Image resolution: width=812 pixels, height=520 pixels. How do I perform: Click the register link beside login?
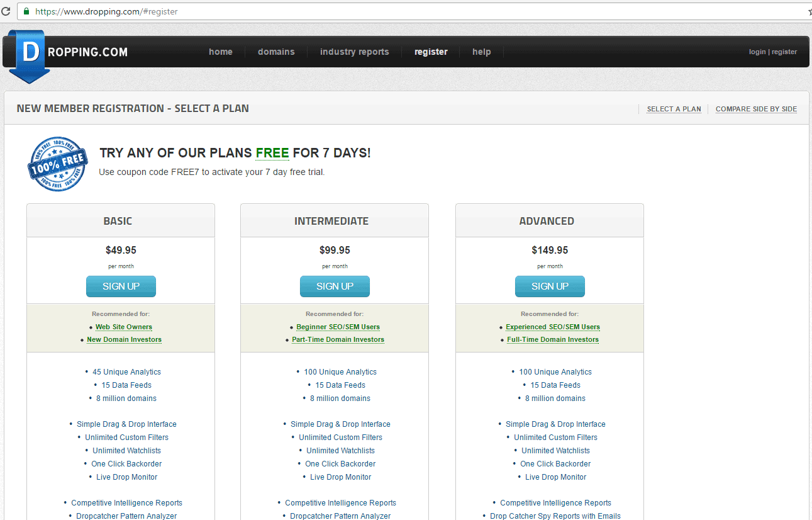(784, 52)
